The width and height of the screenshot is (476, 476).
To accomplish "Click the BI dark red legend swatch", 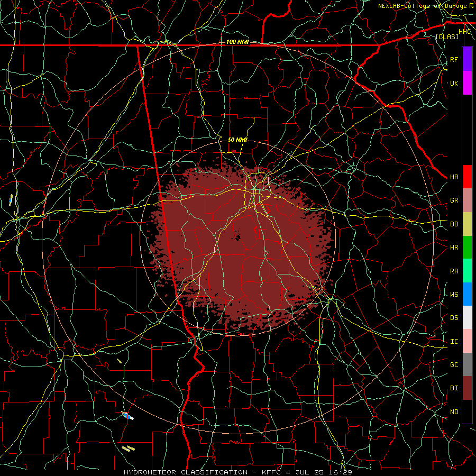I will point(467,388).
